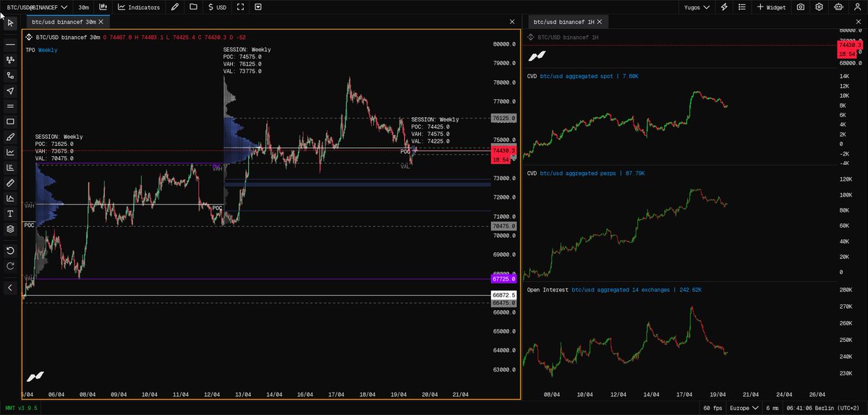Open the BTC/USD@BINANCEF symbol dropdown
The image size is (868, 415).
tap(38, 7)
